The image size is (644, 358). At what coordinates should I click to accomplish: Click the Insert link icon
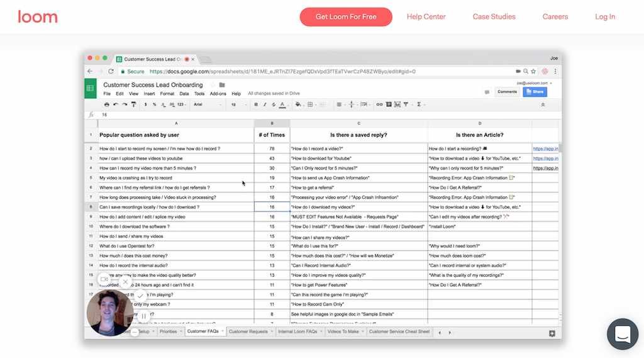pos(379,104)
